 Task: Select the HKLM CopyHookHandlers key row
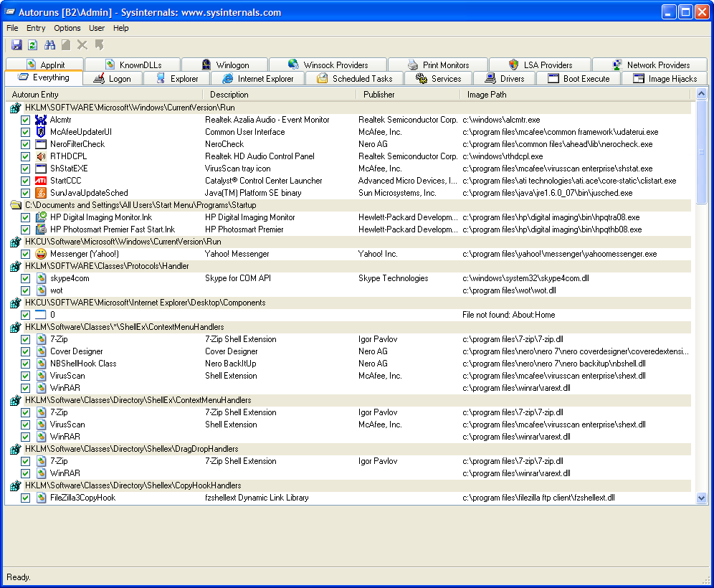350,485
